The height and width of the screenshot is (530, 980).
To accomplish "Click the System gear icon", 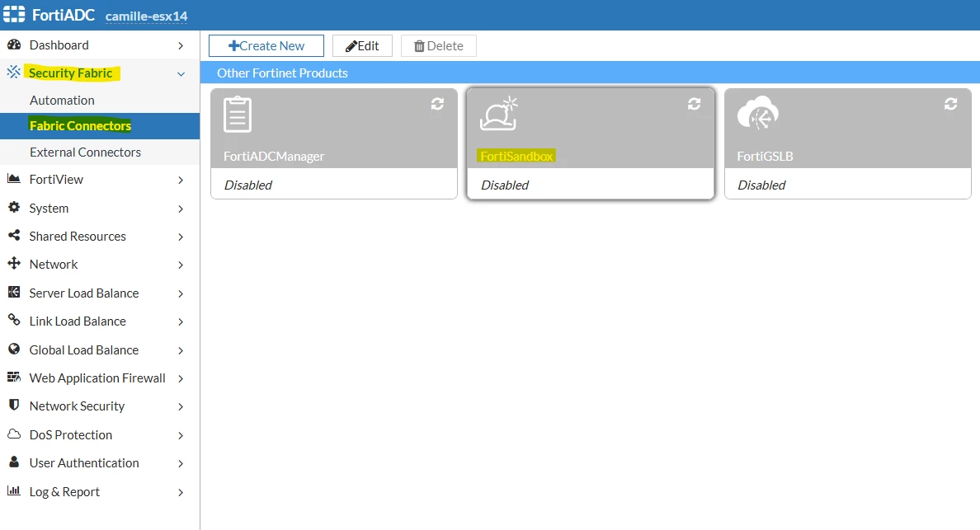I will point(14,207).
